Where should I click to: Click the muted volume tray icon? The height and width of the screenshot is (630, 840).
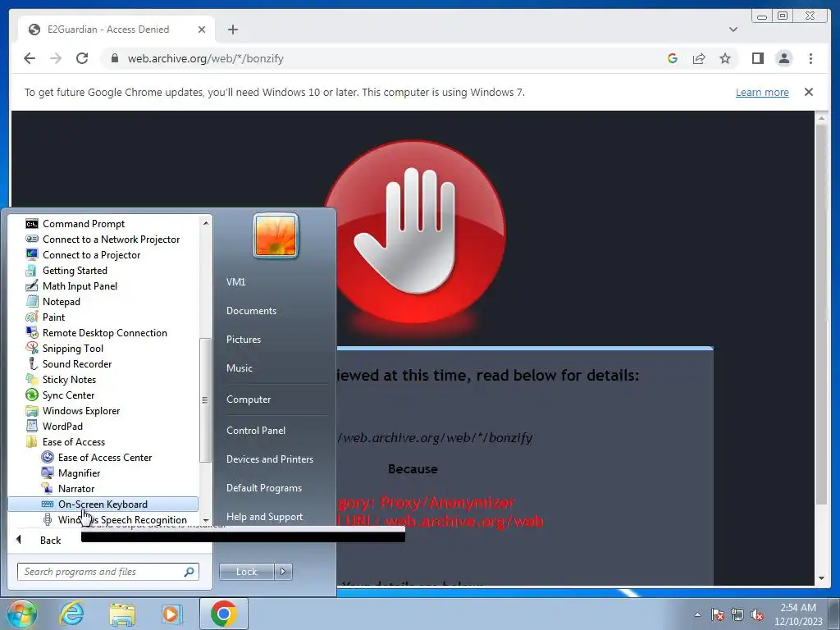(x=757, y=615)
